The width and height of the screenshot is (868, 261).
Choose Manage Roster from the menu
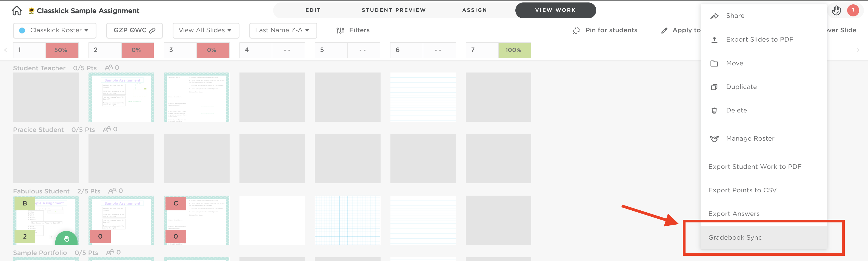[x=764, y=139]
